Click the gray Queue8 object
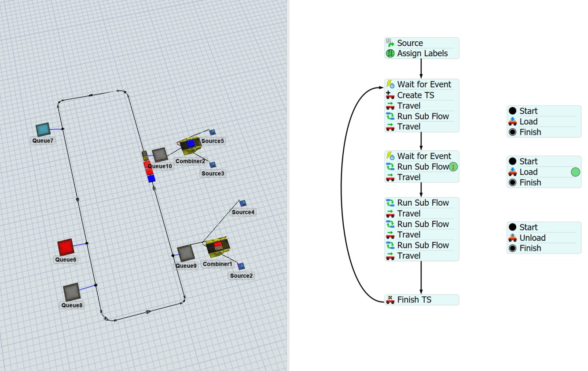The height and width of the screenshot is (371, 588). tap(71, 291)
